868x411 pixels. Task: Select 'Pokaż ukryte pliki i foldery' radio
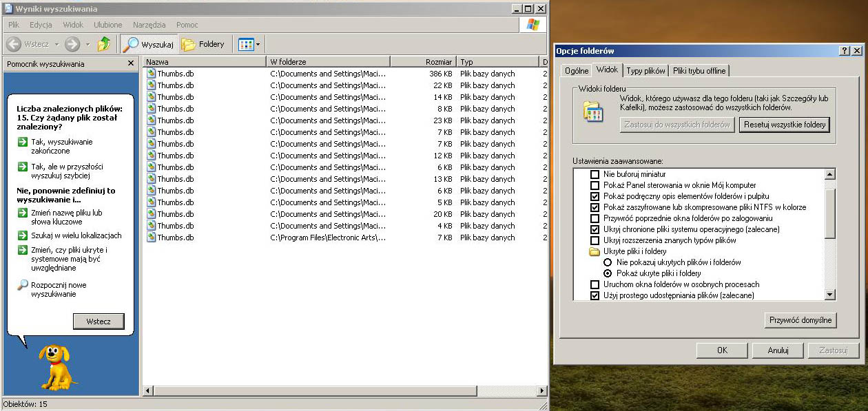(x=608, y=273)
